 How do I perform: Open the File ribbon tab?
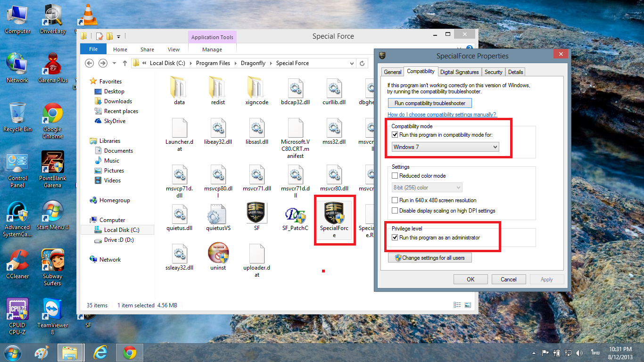pyautogui.click(x=93, y=49)
